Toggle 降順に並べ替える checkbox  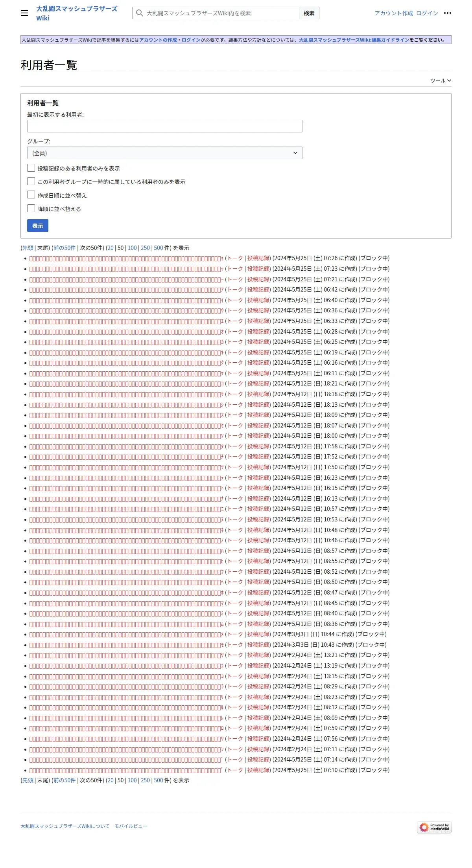click(31, 208)
